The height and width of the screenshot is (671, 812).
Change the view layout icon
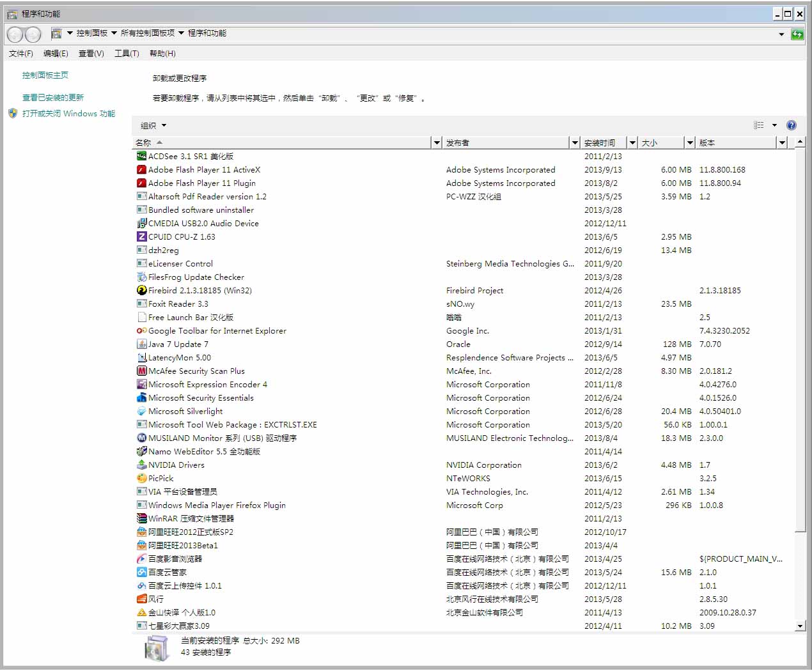click(759, 125)
